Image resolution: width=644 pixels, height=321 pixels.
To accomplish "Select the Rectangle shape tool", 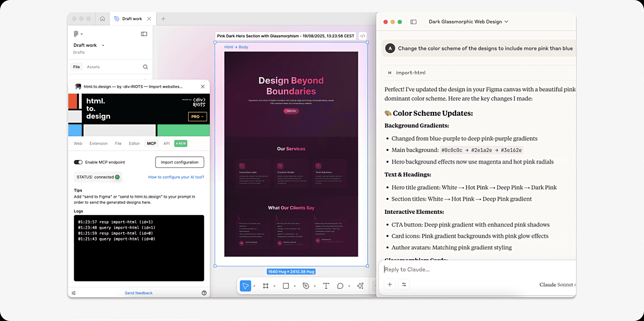I will 286,286.
